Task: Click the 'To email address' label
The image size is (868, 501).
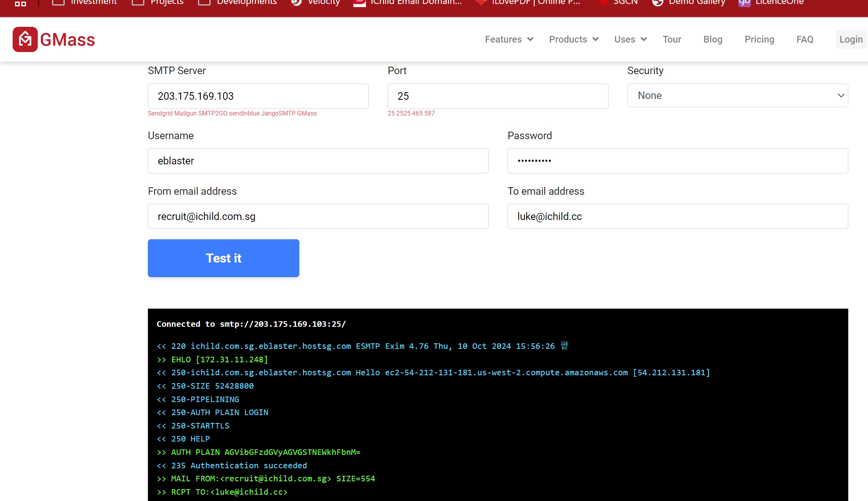Action: tap(546, 191)
